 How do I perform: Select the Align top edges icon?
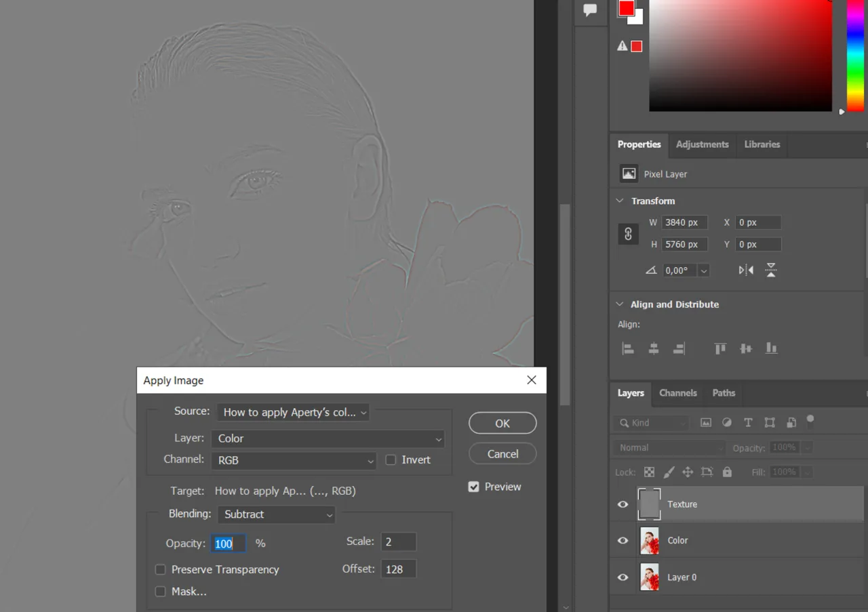click(x=719, y=348)
